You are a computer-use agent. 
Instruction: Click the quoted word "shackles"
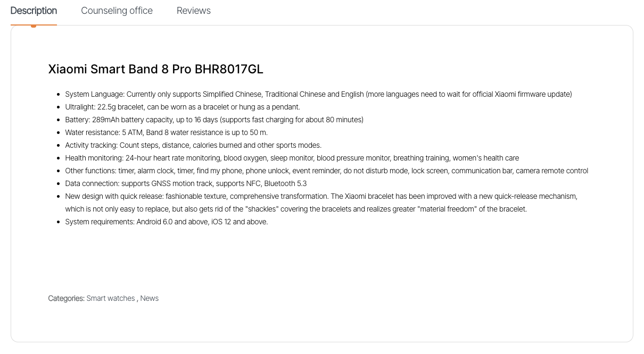pos(262,209)
